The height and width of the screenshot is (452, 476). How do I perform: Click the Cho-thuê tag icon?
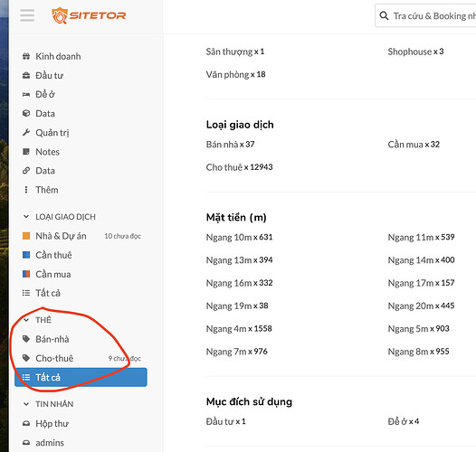point(26,358)
